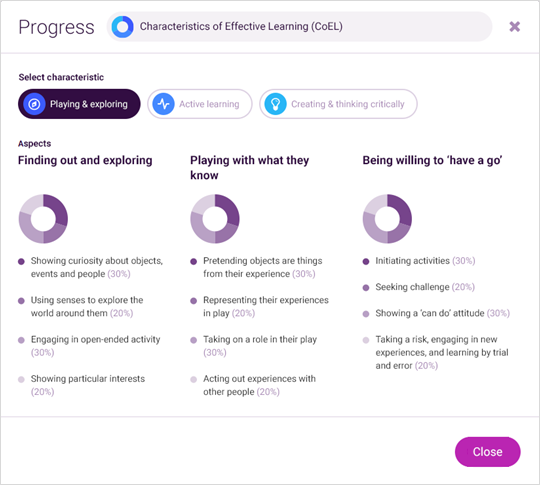Viewport: 540px width, 485px height.
Task: Click the bullet next to Initiating activities
Action: [366, 261]
